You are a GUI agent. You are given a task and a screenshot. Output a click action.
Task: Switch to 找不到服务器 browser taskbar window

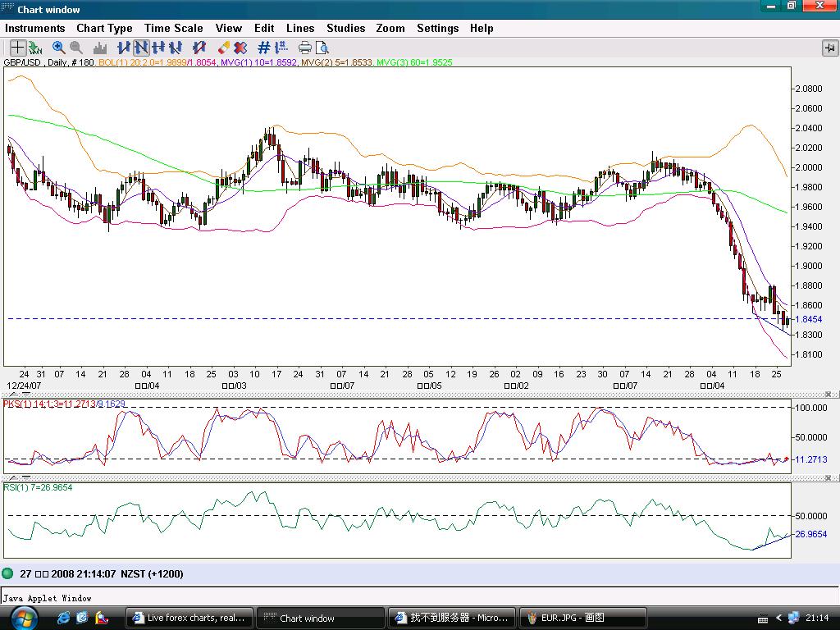click(x=452, y=619)
